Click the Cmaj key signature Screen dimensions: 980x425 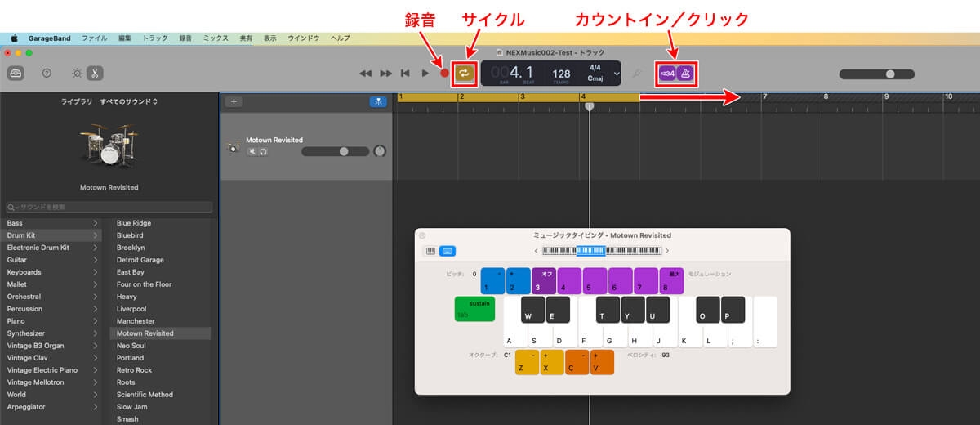click(595, 78)
